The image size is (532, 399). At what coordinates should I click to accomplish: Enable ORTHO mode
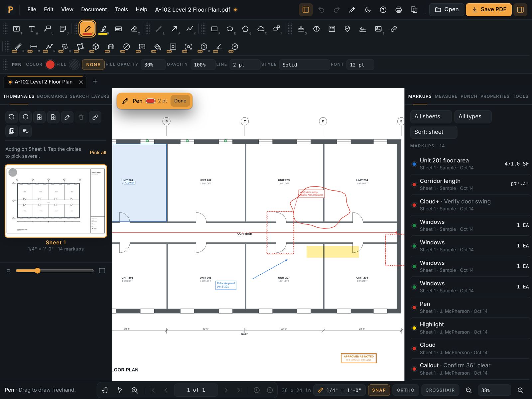pos(406,390)
